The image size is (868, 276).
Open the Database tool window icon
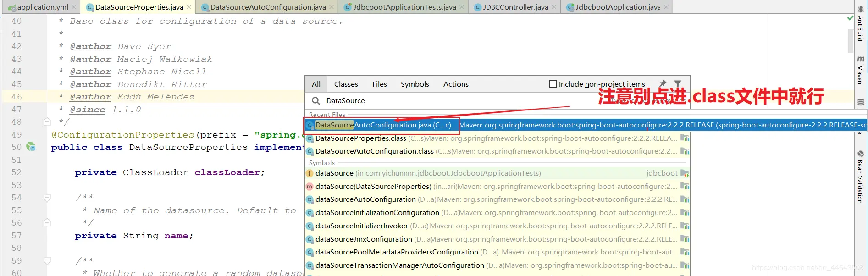click(x=861, y=102)
